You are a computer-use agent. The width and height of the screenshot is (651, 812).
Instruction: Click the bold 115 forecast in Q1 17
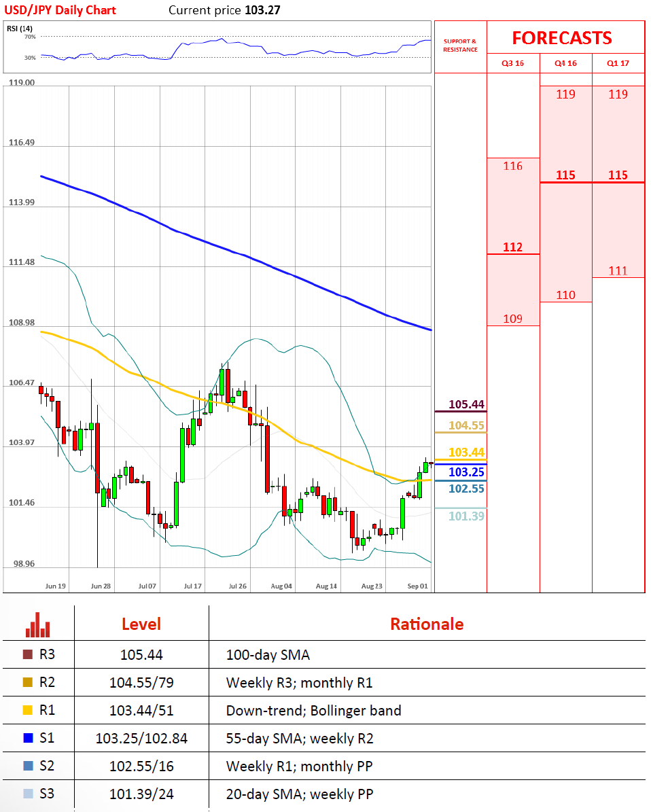tap(618, 175)
